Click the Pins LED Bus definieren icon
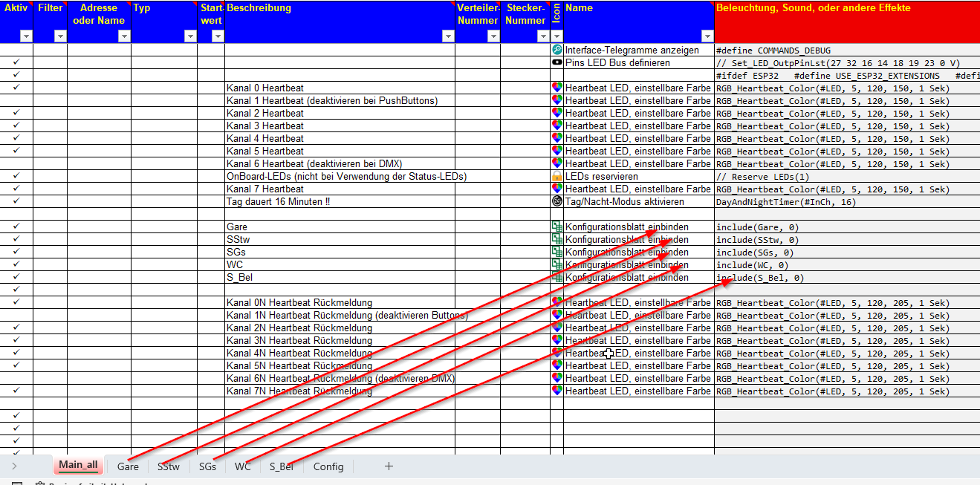980x485 pixels. click(556, 62)
